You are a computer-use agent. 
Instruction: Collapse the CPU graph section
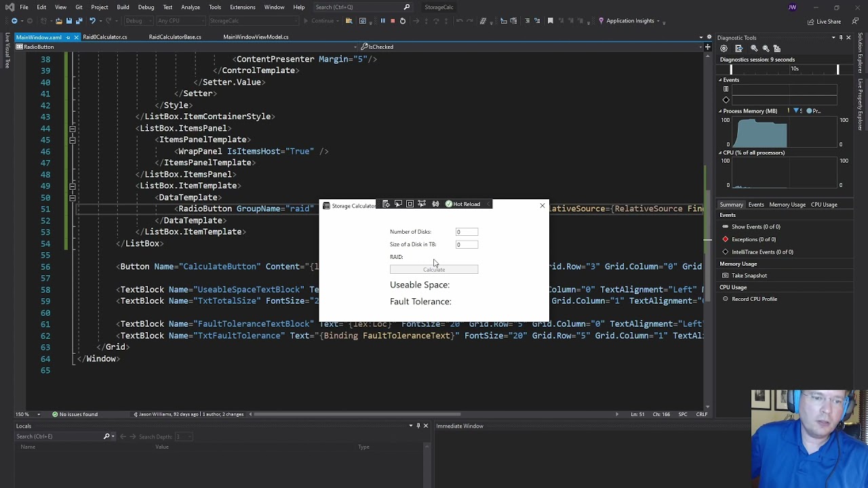point(720,152)
